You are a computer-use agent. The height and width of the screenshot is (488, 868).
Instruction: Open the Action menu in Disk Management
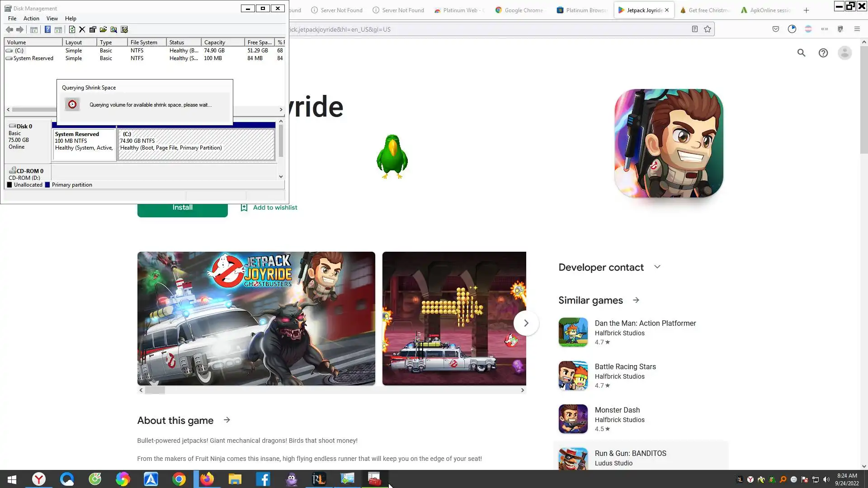coord(31,19)
